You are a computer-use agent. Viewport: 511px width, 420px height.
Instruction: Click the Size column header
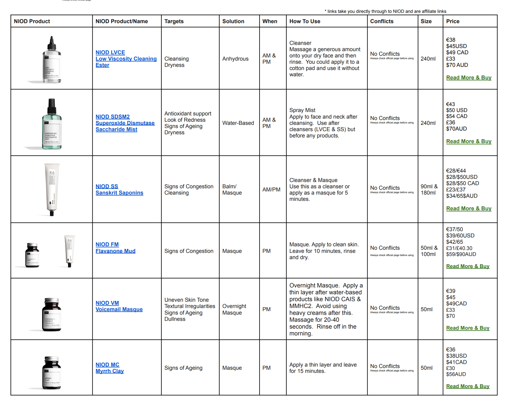pos(426,21)
